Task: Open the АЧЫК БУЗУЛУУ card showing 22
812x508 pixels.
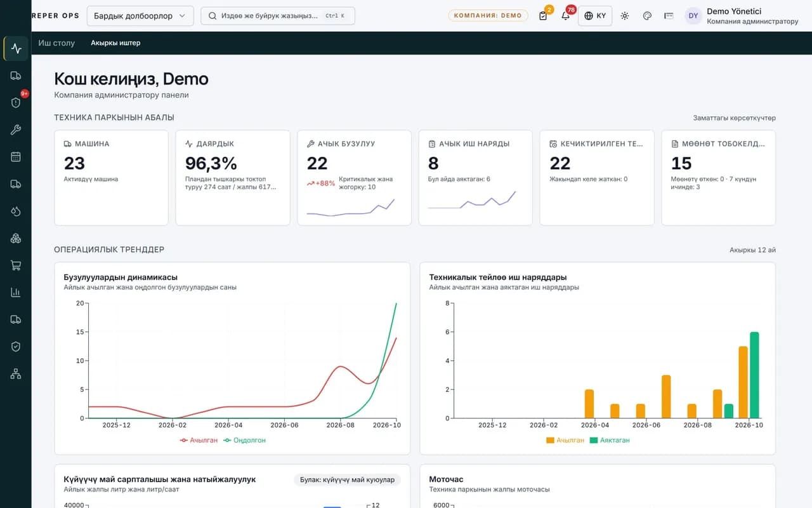Action: pos(354,178)
